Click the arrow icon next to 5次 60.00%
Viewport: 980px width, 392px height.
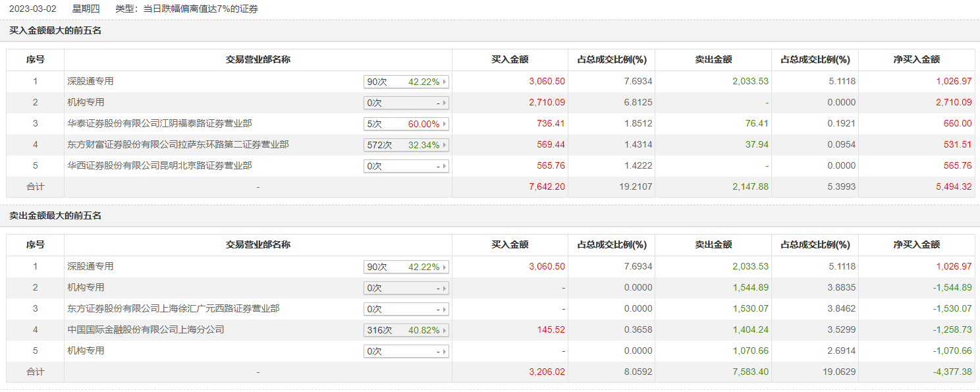445,124
